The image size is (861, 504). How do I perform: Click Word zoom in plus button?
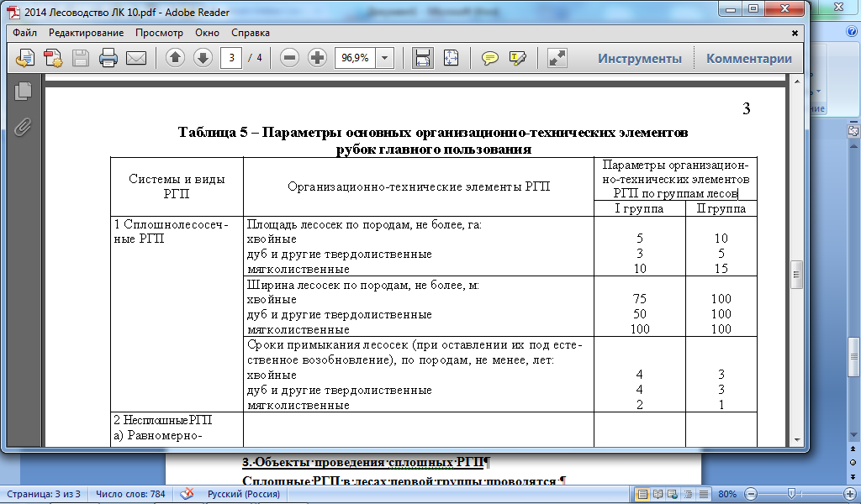850,494
